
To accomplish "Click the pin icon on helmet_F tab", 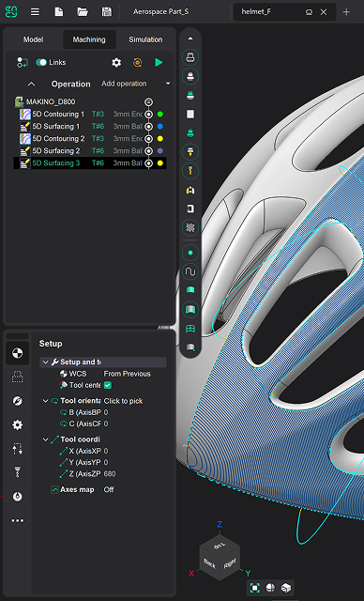I will coord(309,12).
